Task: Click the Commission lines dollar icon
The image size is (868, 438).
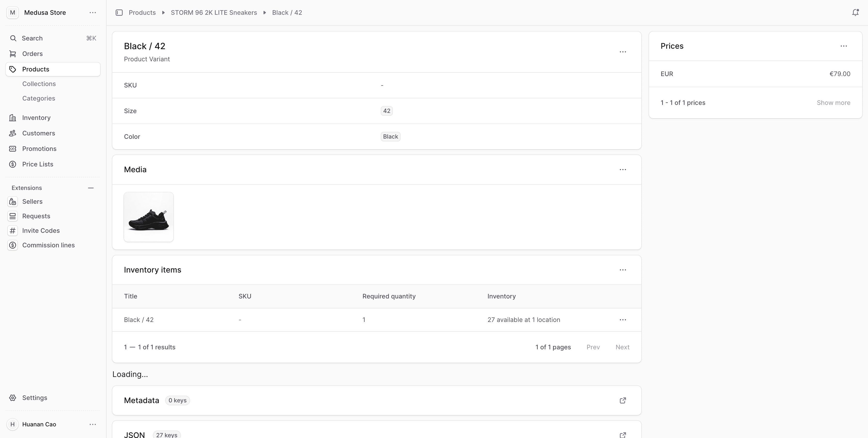Action: click(x=13, y=245)
